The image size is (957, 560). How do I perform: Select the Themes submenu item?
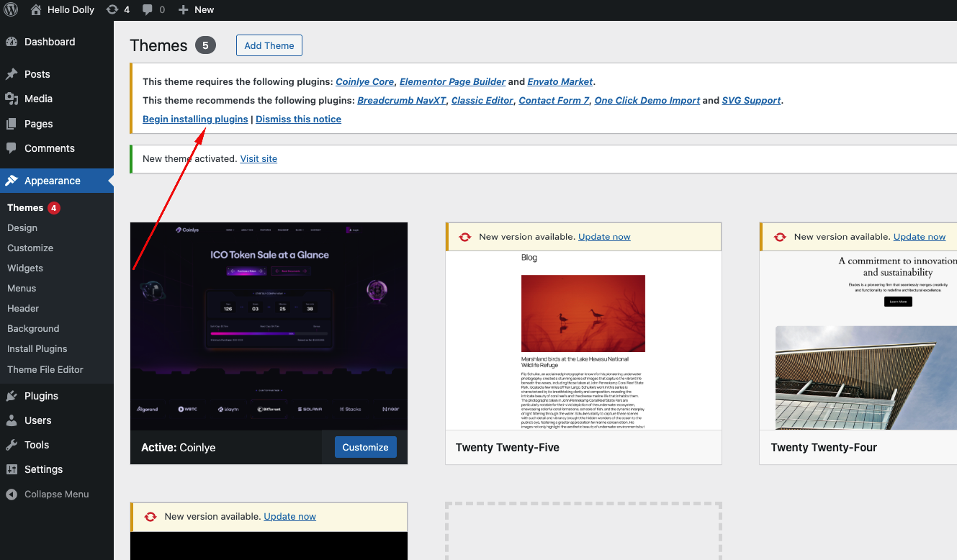(25, 207)
